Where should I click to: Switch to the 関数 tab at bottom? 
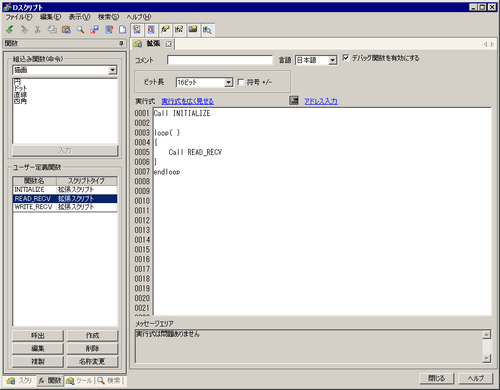tap(50, 381)
